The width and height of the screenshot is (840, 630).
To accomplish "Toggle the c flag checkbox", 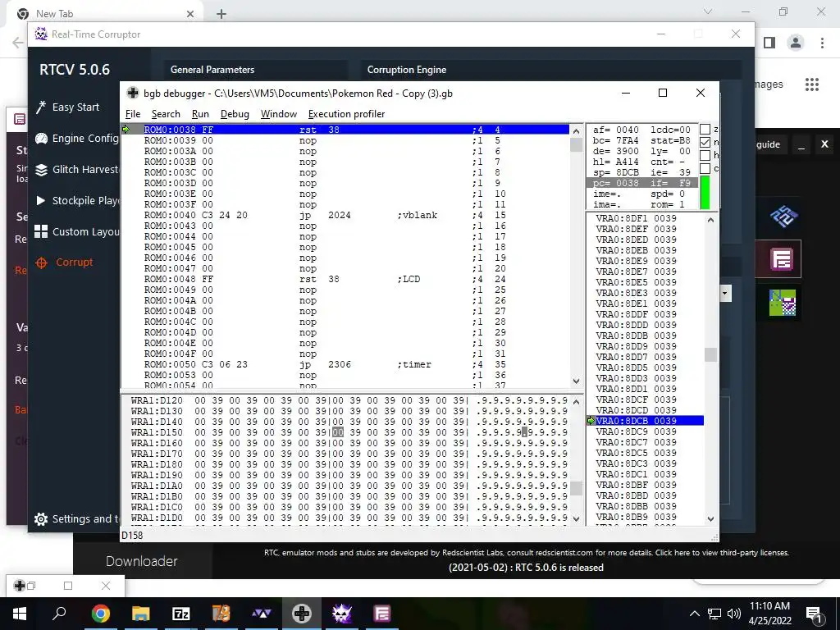I will coord(705,168).
